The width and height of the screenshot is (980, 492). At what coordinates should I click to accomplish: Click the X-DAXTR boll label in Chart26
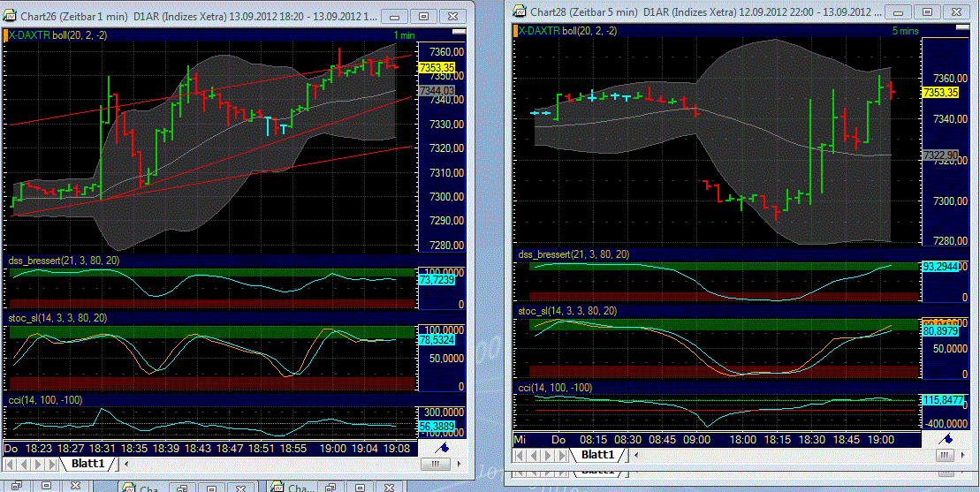click(x=58, y=35)
